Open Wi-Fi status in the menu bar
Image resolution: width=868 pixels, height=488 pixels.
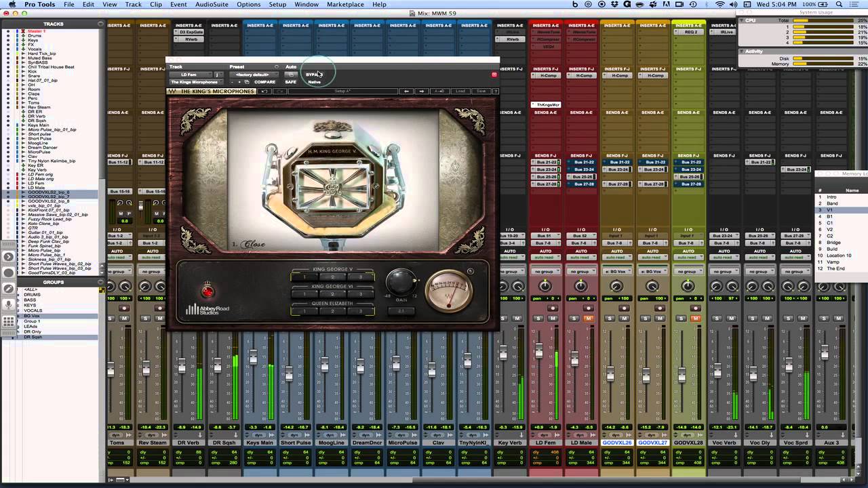point(720,5)
